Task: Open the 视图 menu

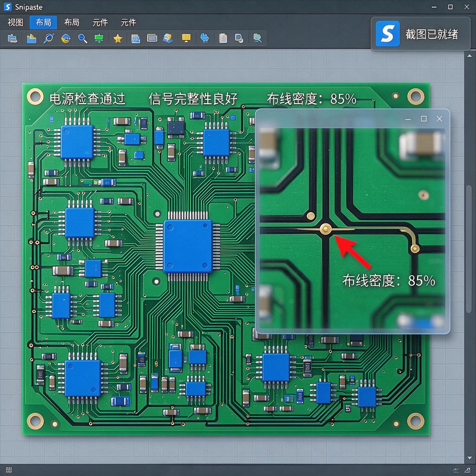Action: (x=15, y=22)
